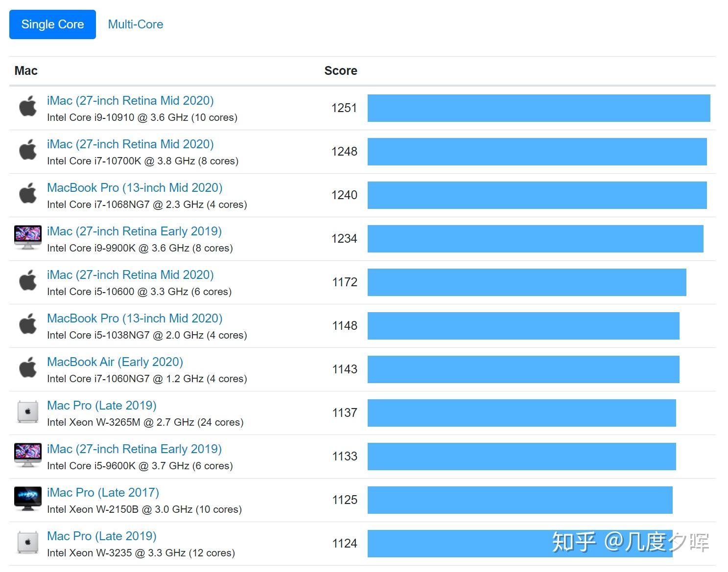Click the Score column header

pos(341,70)
